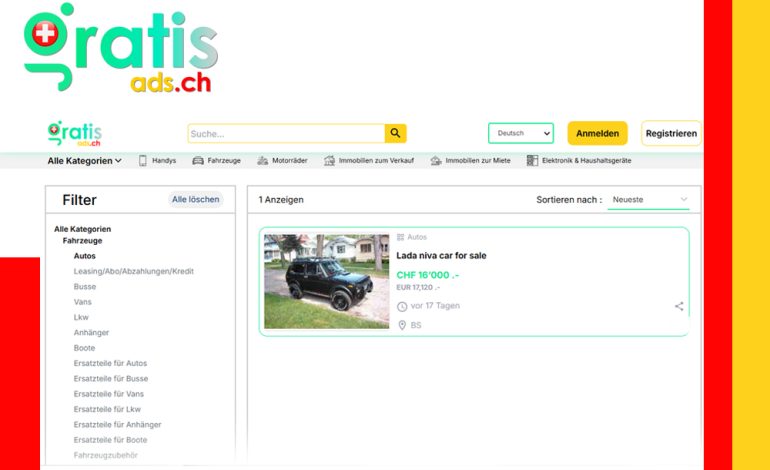
Task: Click the Handys phone icon
Action: point(143,161)
